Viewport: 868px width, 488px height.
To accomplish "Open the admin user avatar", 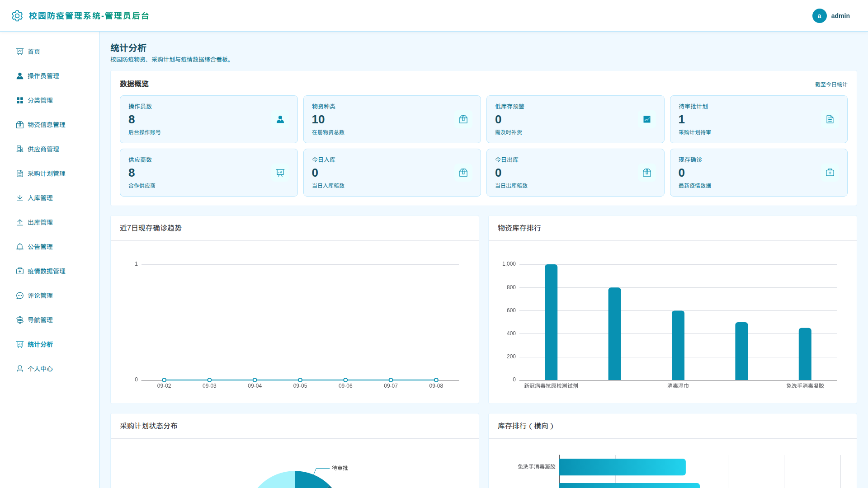I will [819, 16].
